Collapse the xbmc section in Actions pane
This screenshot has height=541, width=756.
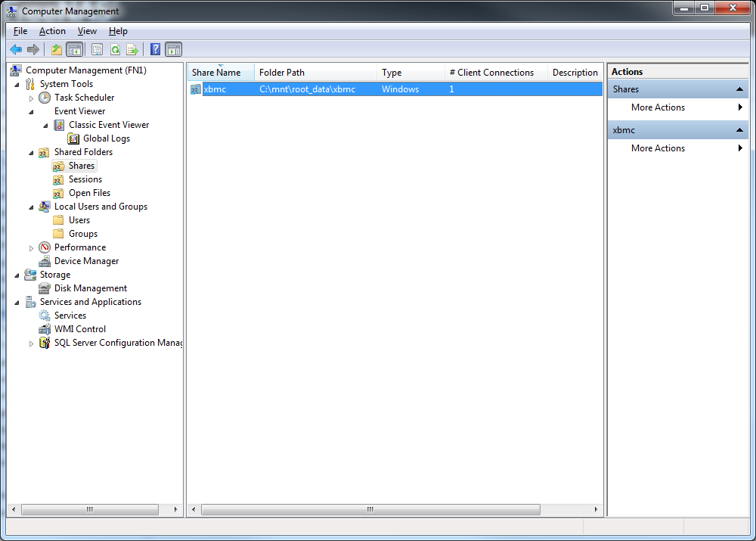pyautogui.click(x=739, y=130)
